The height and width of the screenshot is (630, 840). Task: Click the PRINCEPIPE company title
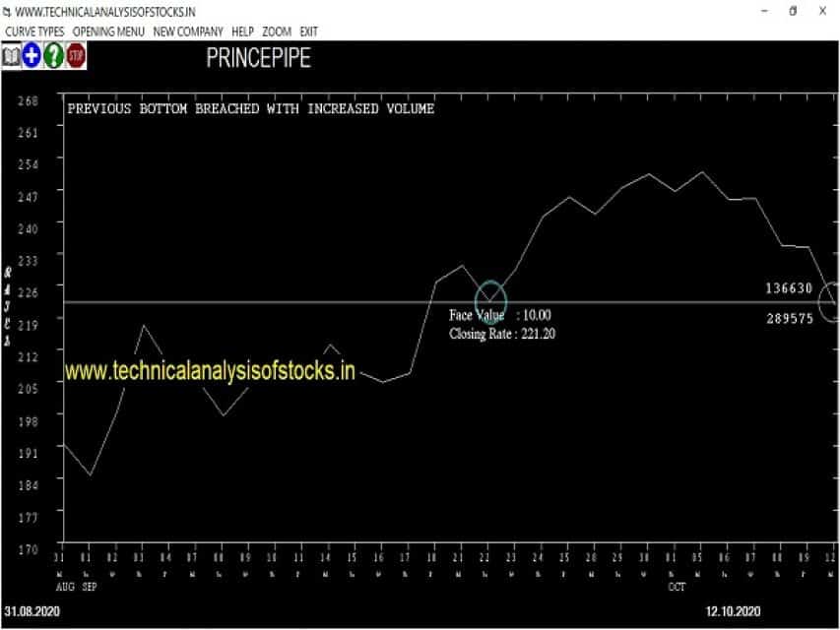point(258,58)
